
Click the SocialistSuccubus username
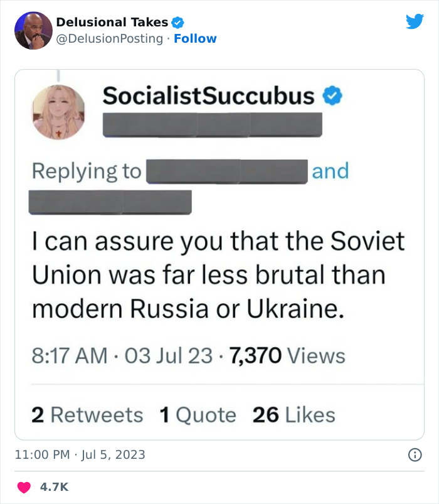click(208, 96)
